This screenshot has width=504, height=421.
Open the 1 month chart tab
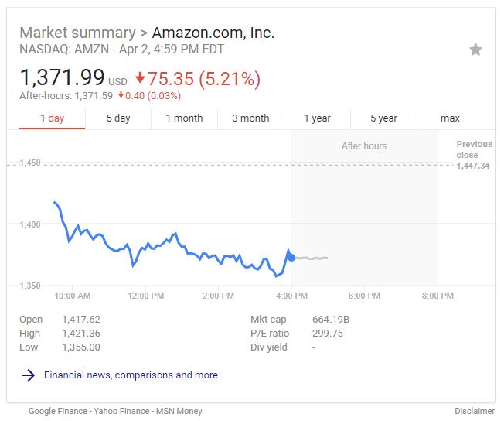coord(184,118)
